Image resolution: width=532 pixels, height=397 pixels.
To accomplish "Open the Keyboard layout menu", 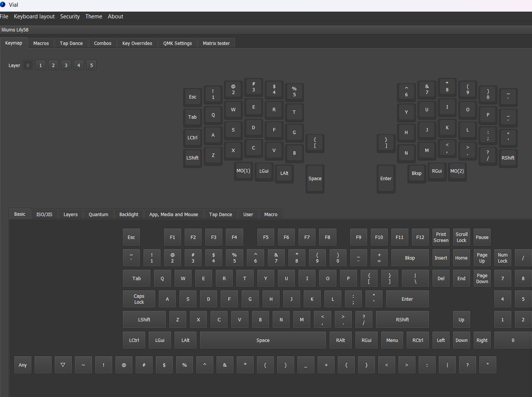I will pos(34,16).
